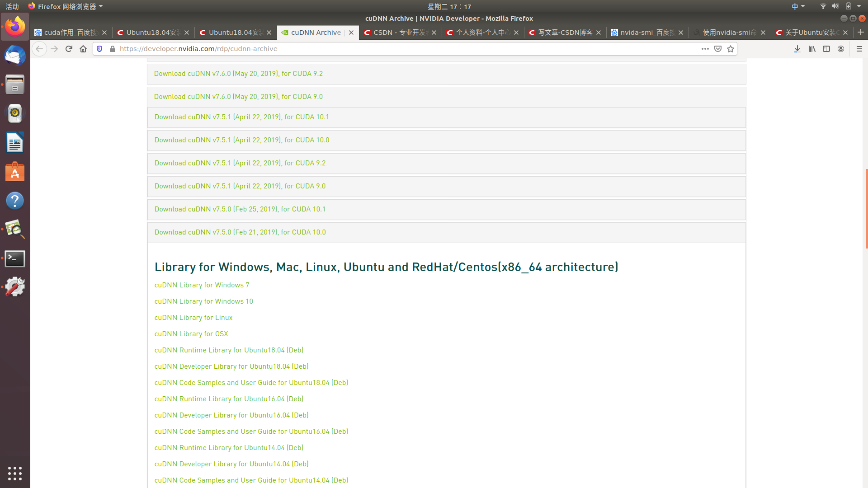868x488 pixels.
Task: Go to Firefox home page icon
Action: coord(83,49)
